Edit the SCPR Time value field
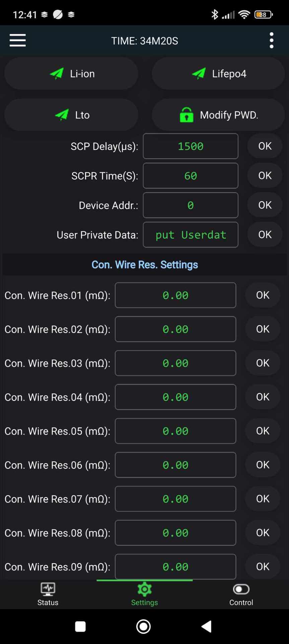 pos(191,176)
